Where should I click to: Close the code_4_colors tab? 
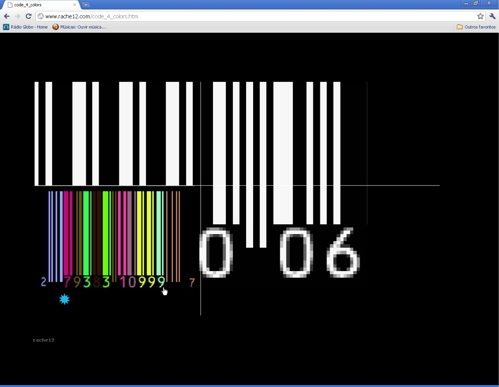(74, 5)
